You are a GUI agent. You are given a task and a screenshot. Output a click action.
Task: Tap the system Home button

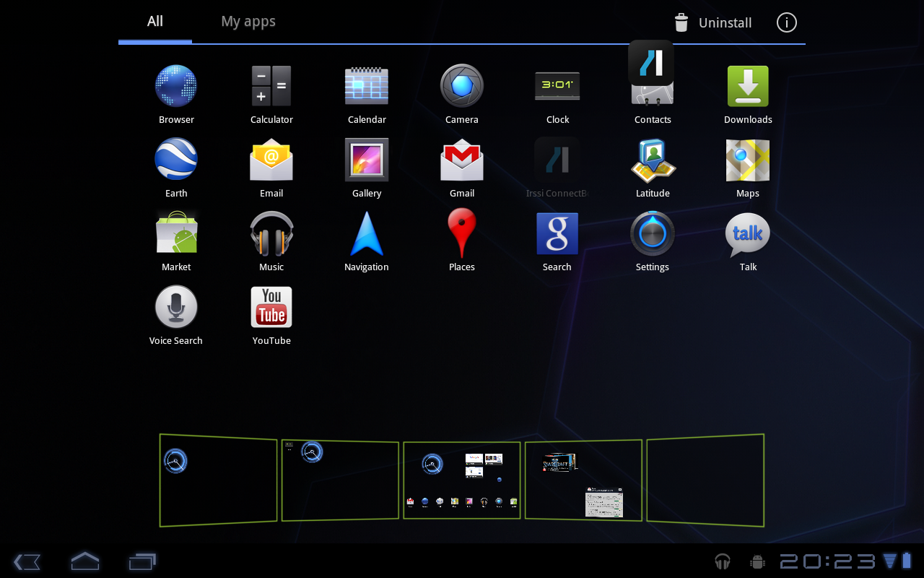[84, 561]
